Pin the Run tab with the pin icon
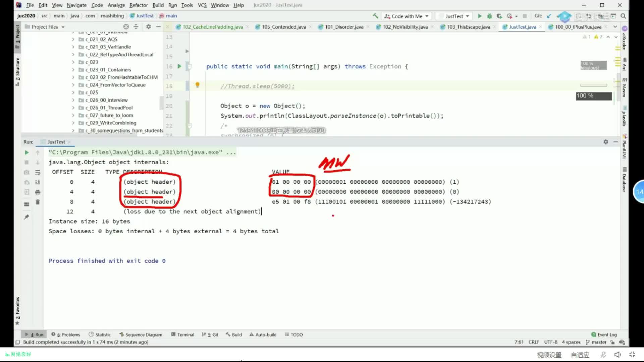Viewport: 644px width, 362px height. coord(26,217)
